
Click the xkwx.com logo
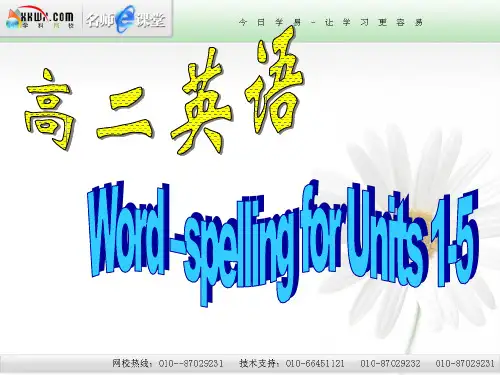point(40,19)
